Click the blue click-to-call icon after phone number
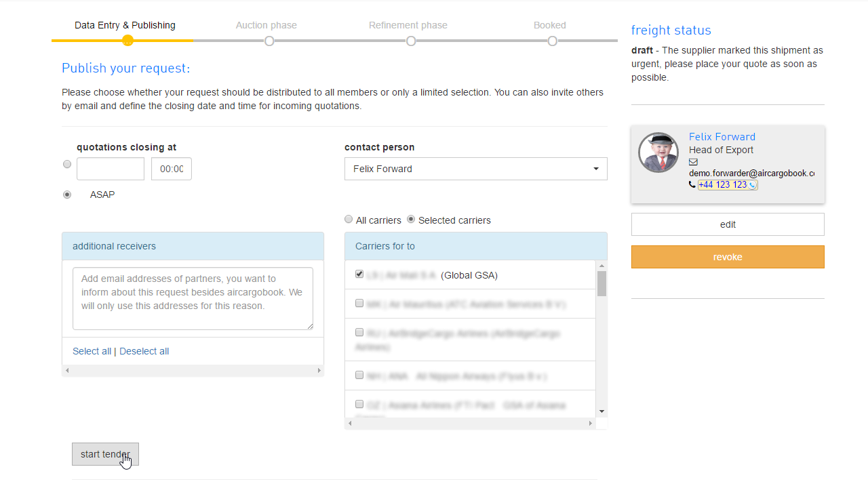The height and width of the screenshot is (488, 868). click(x=753, y=185)
